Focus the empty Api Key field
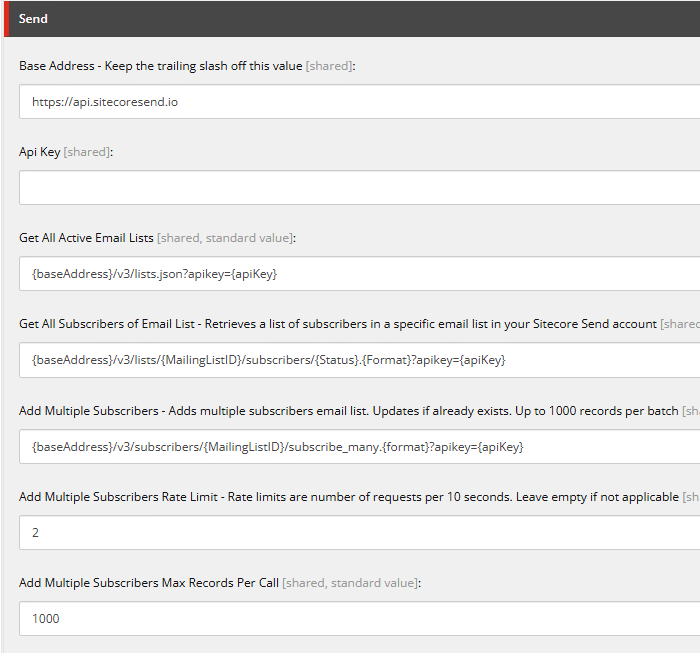Viewport: 700px width, 653px height. click(359, 188)
